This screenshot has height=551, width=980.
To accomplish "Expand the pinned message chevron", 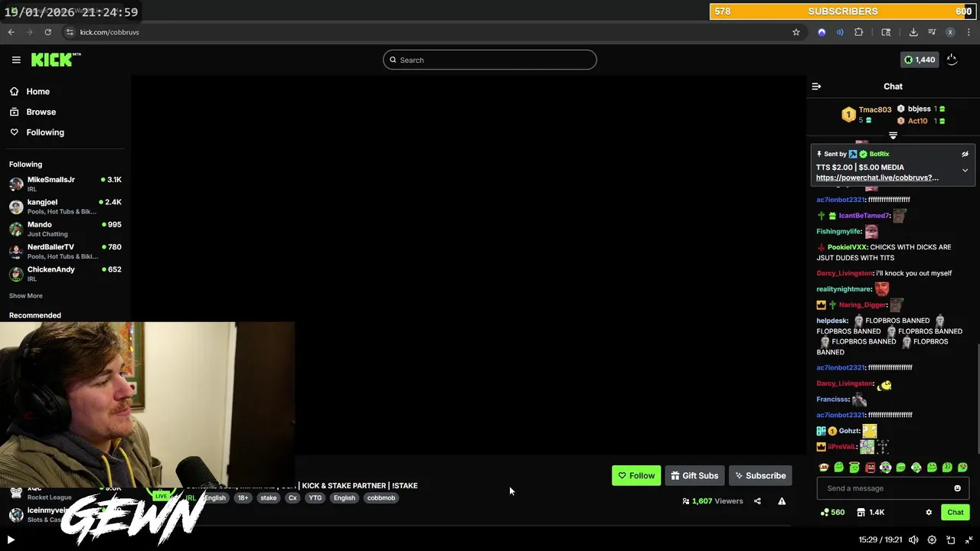I will (965, 170).
